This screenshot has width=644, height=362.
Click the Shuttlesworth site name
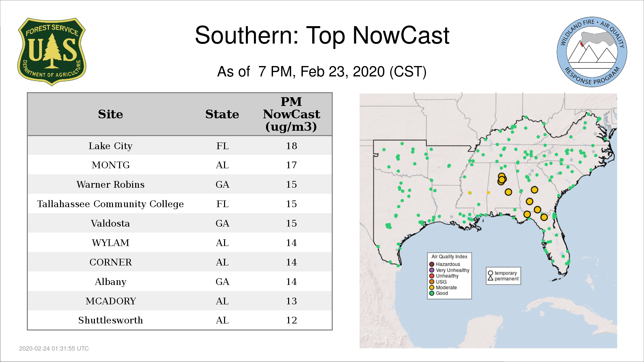(x=110, y=320)
